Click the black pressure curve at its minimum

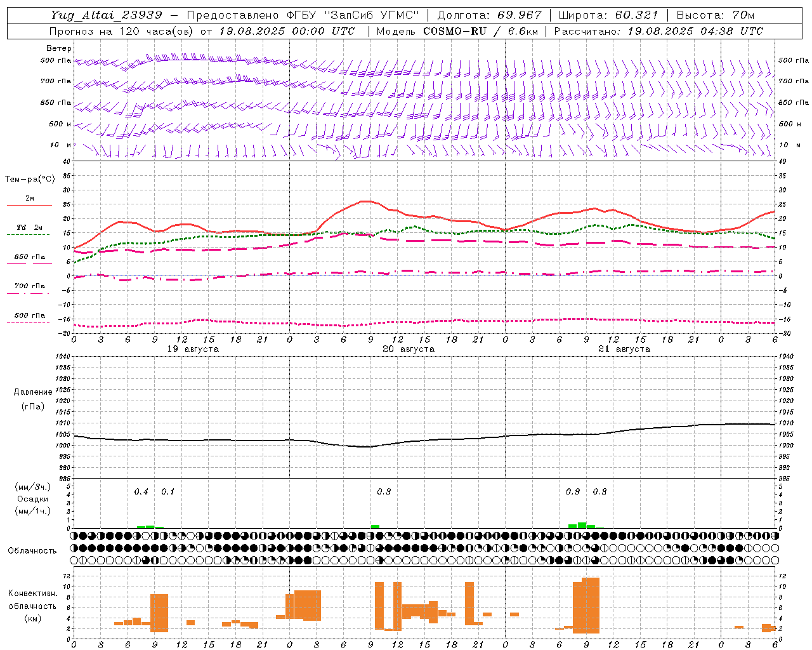[x=365, y=447]
